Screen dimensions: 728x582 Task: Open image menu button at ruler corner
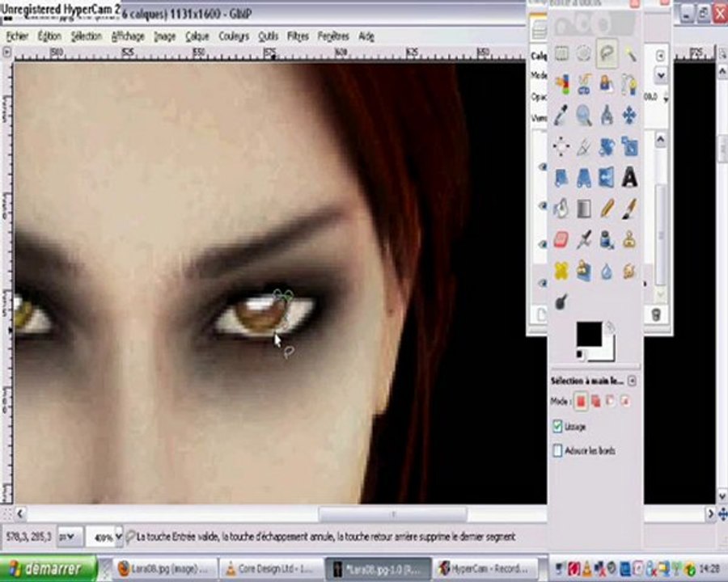(6, 53)
